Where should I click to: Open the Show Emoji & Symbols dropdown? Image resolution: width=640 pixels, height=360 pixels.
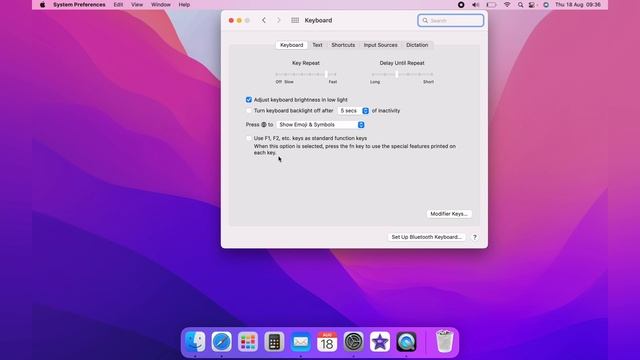[320, 124]
